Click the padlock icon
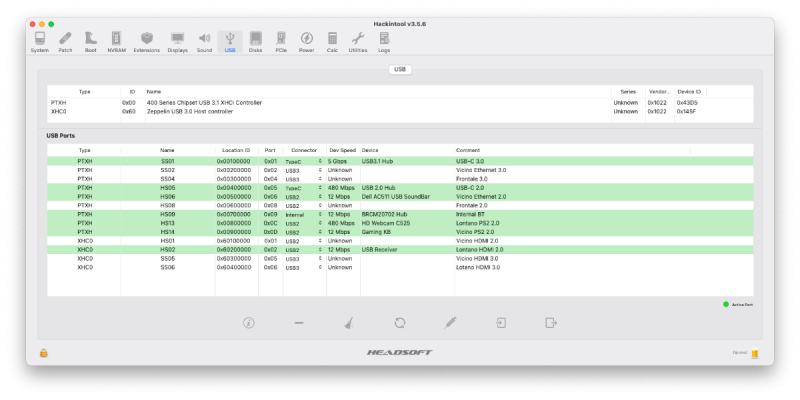 44,353
